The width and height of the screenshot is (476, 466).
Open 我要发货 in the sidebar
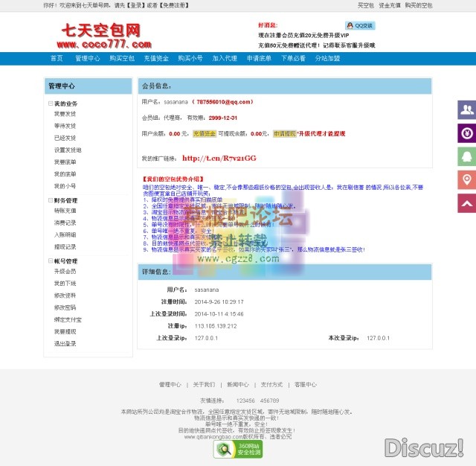point(65,114)
